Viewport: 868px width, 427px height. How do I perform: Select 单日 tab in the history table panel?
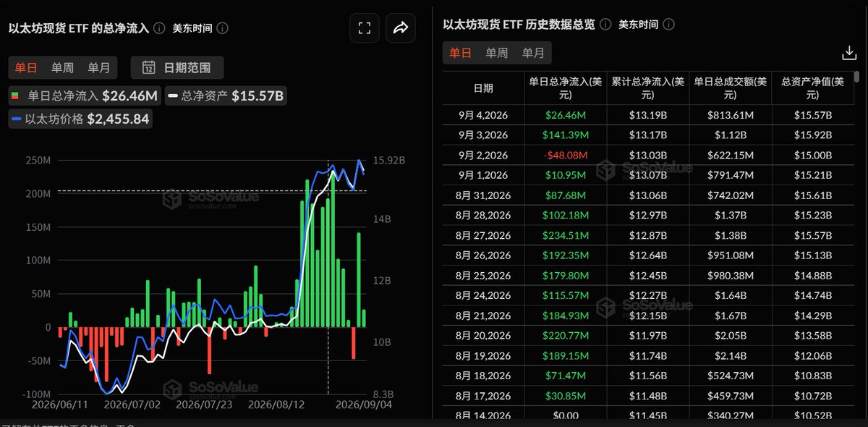pos(460,53)
